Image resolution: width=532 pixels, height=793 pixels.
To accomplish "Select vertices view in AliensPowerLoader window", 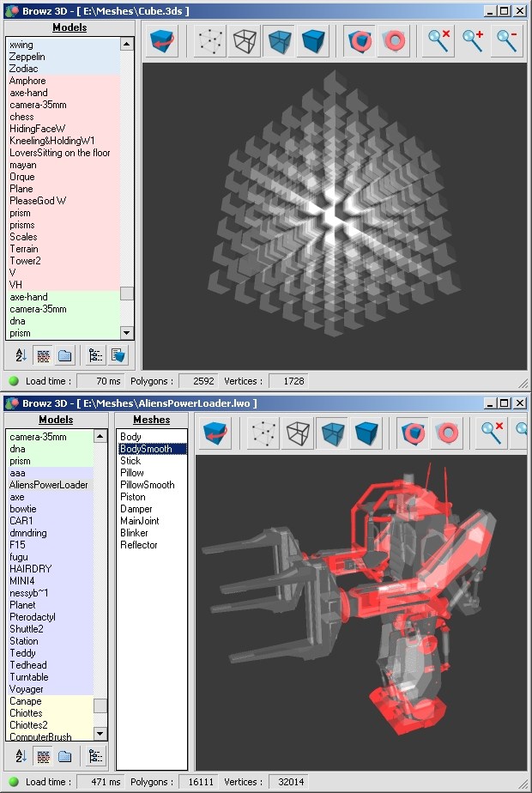I will point(263,433).
